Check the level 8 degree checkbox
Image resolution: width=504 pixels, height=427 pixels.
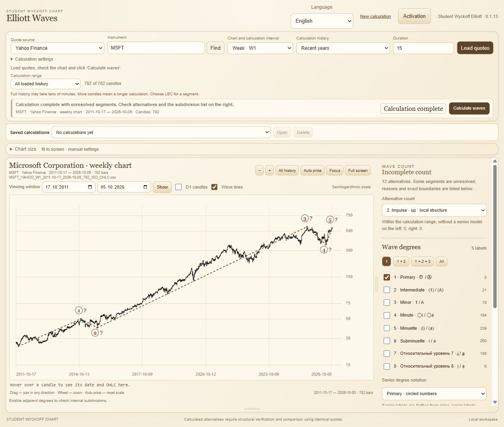pos(386,366)
